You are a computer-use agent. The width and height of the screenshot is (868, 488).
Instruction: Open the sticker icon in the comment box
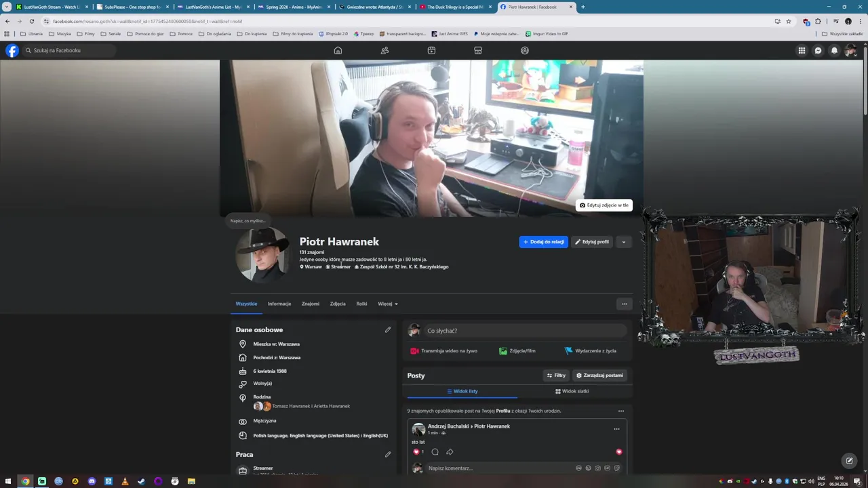pos(616,468)
